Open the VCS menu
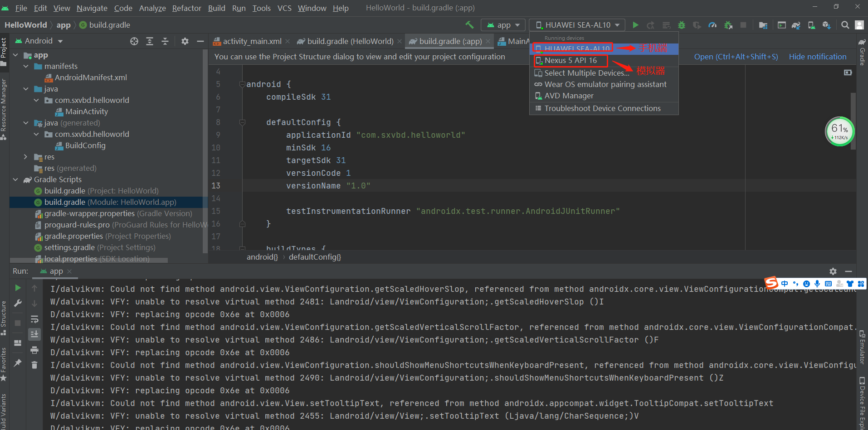The image size is (868, 430). [284, 8]
